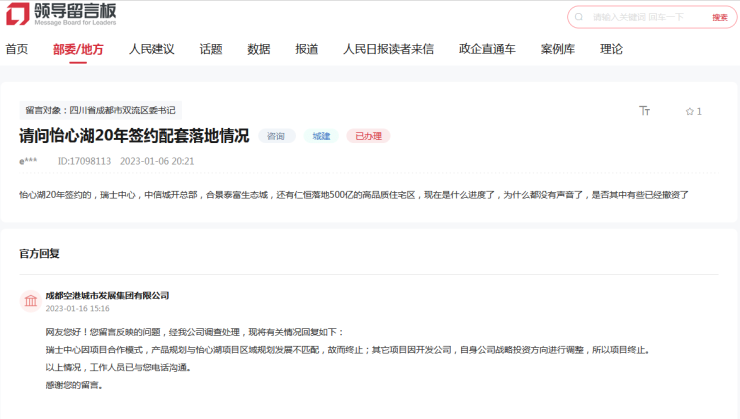
Task: Go to the 首页 home tab
Action: [x=16, y=49]
